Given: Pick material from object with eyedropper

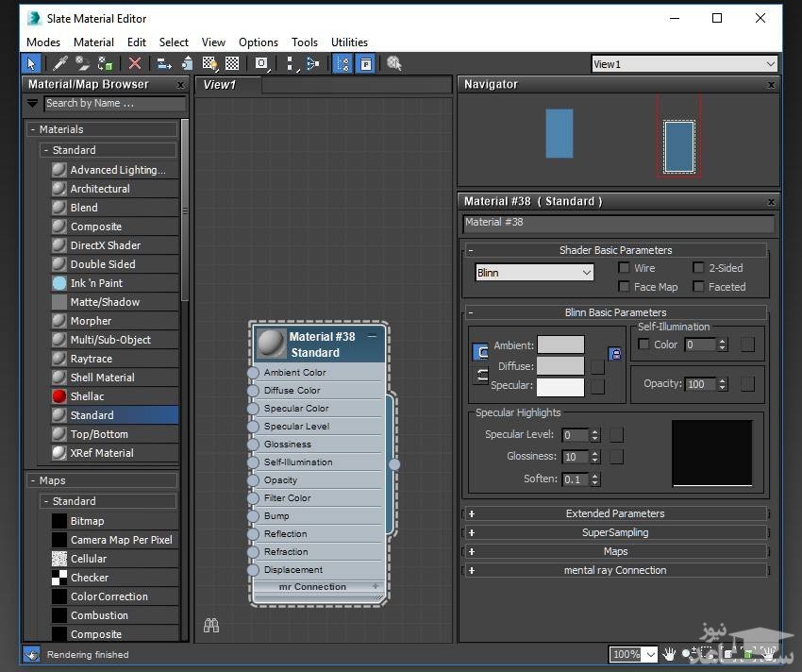Looking at the screenshot, I should click(60, 63).
